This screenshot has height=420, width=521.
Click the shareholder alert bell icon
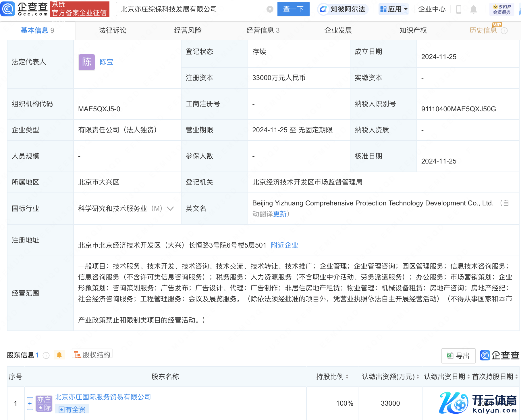[x=59, y=355]
